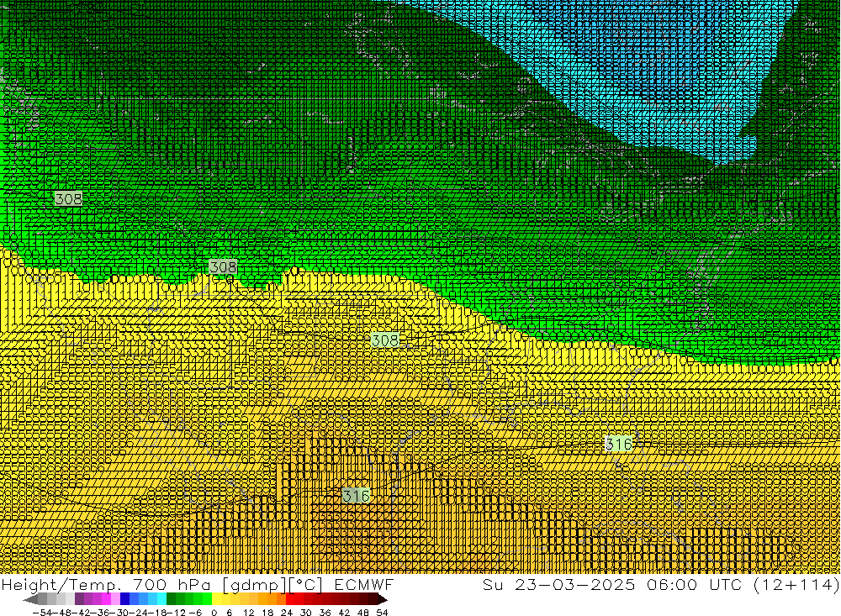Click the "-54" legend label
The image size is (841, 616).
[42, 613]
